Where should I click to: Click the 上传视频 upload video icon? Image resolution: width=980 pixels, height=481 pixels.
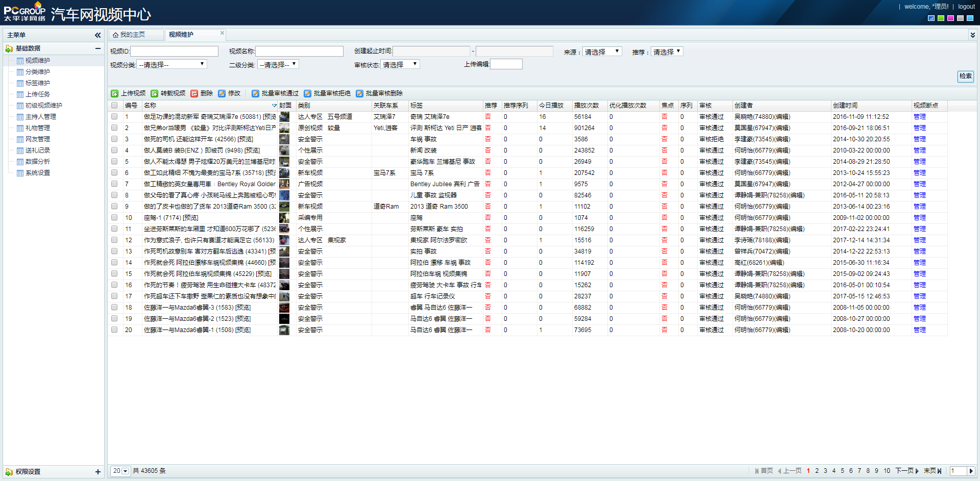coord(115,93)
